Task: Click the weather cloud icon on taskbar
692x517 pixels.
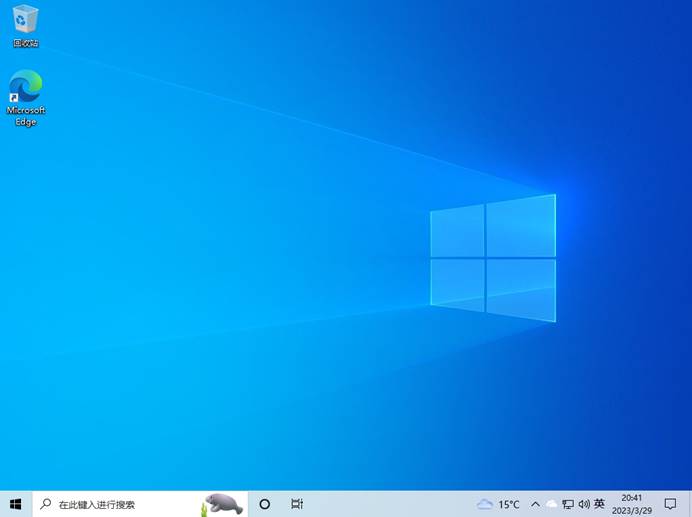Action: (x=485, y=504)
